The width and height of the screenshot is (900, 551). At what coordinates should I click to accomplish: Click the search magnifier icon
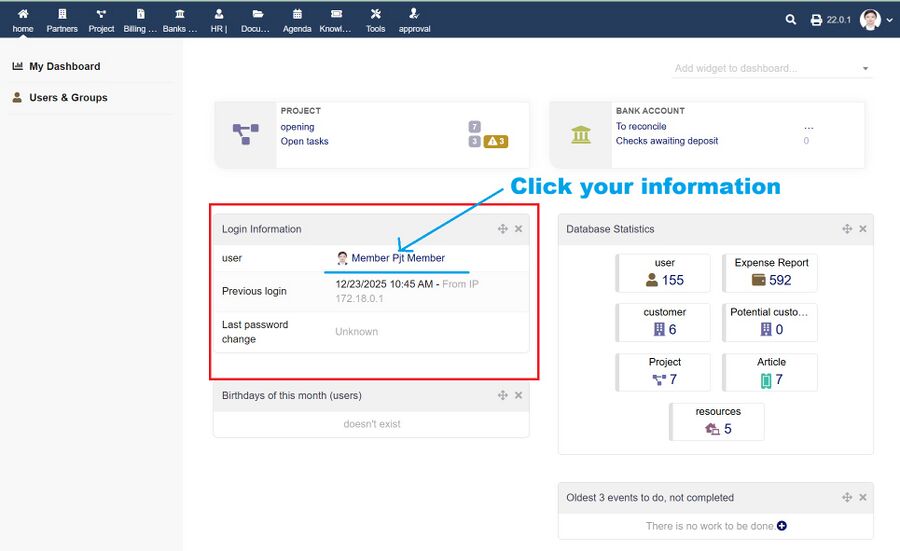pyautogui.click(x=791, y=20)
